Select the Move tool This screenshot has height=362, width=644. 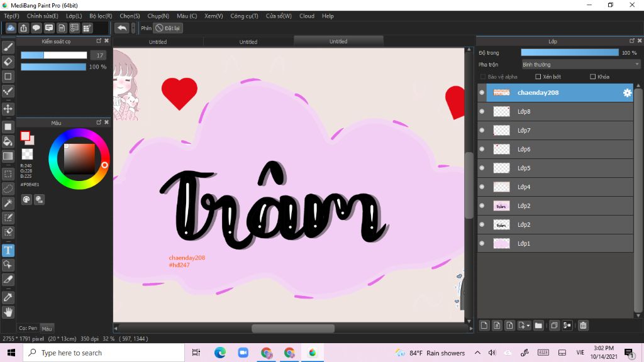pyautogui.click(x=8, y=109)
